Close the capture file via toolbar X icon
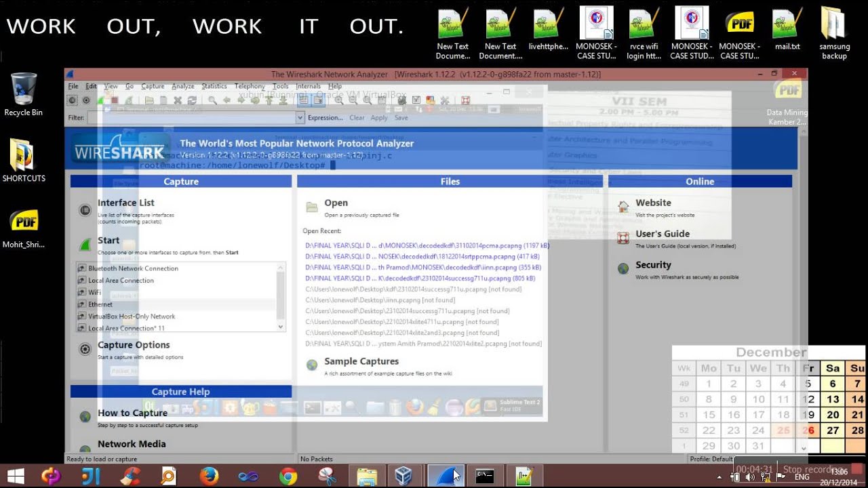The width and height of the screenshot is (868, 488). 178,100
